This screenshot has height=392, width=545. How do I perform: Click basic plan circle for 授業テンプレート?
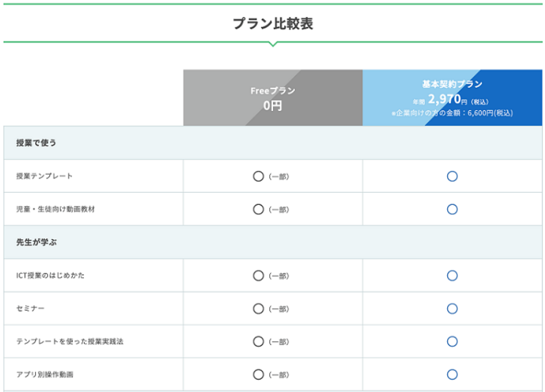click(452, 177)
